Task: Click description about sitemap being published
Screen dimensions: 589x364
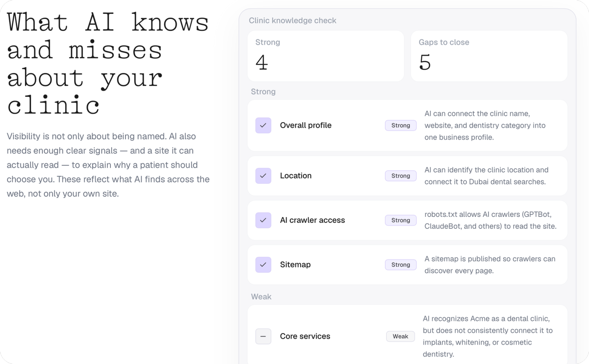Action: pos(490,265)
